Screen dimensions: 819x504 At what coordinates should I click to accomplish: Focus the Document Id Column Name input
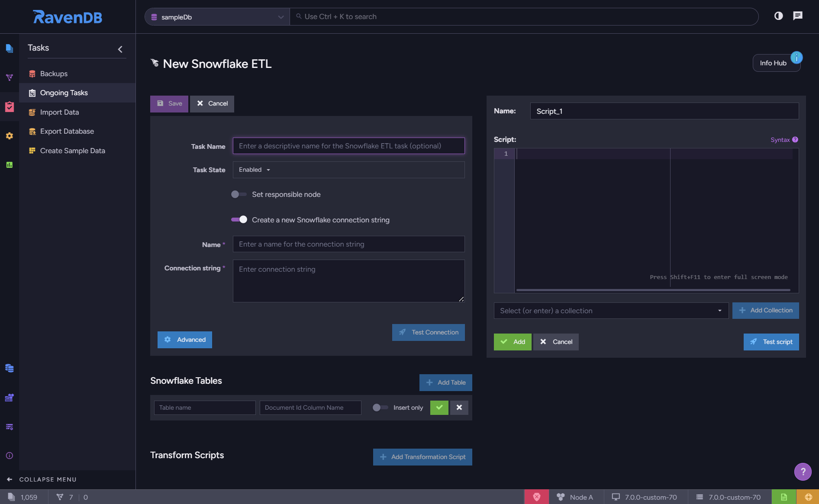coord(310,408)
